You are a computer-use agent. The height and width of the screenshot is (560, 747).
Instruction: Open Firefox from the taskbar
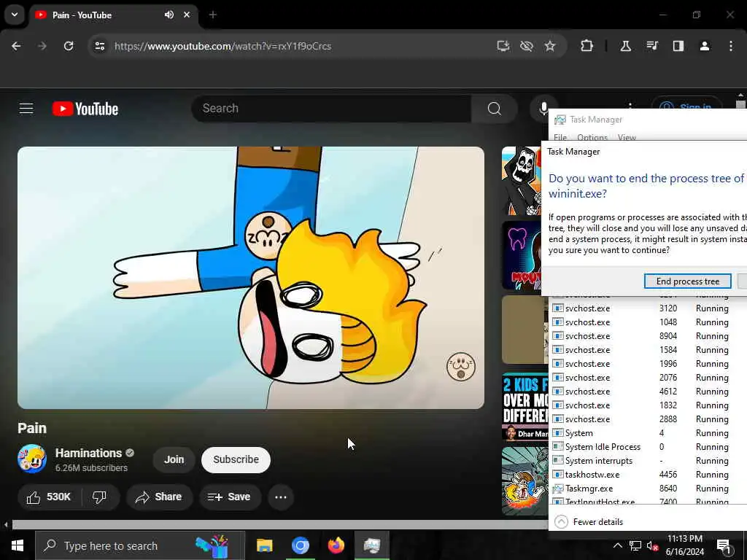[x=336, y=545]
